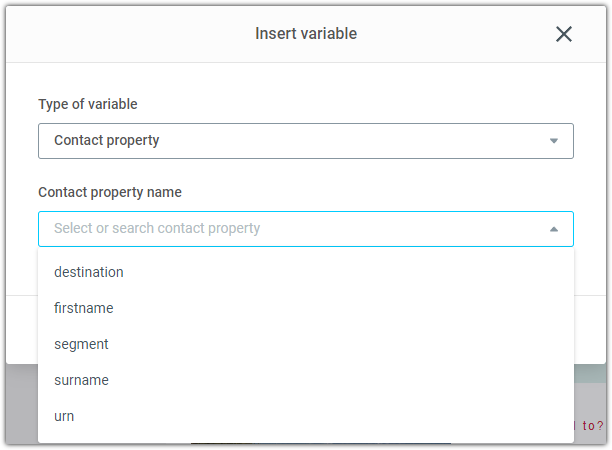Screen dimensions: 612x450
Task: Click the Type of variable label
Action: click(x=88, y=104)
